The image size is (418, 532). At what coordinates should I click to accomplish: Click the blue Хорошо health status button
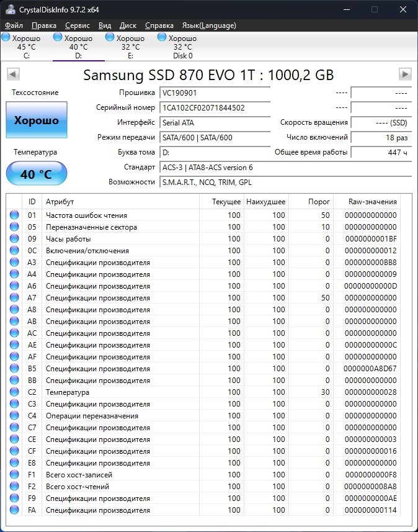click(x=36, y=120)
